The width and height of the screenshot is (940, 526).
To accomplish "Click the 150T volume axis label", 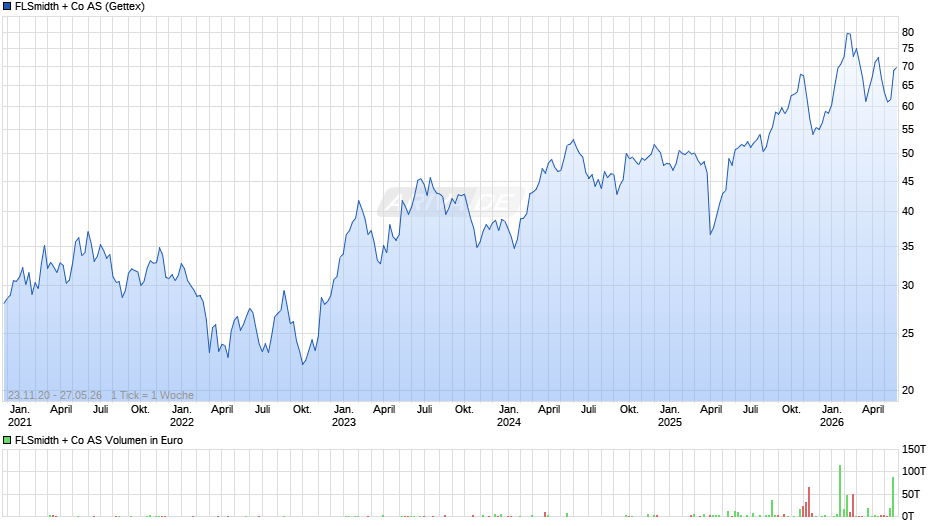I will pos(914,449).
